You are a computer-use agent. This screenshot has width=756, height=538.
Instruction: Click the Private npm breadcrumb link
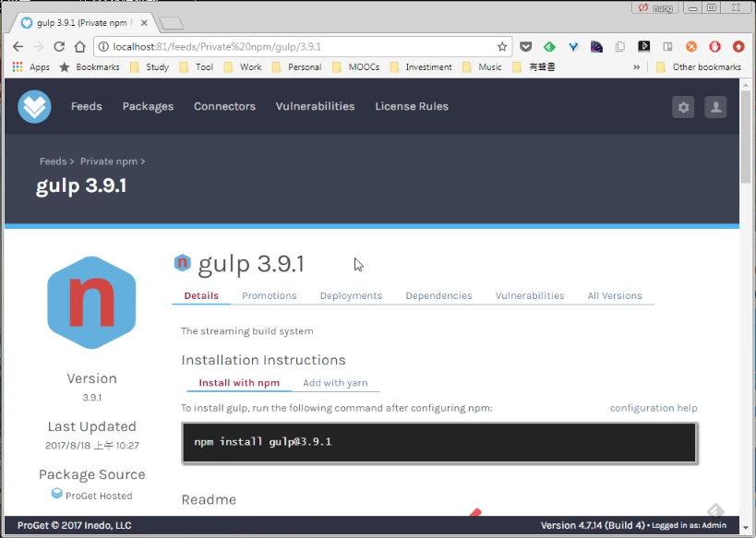click(x=109, y=161)
